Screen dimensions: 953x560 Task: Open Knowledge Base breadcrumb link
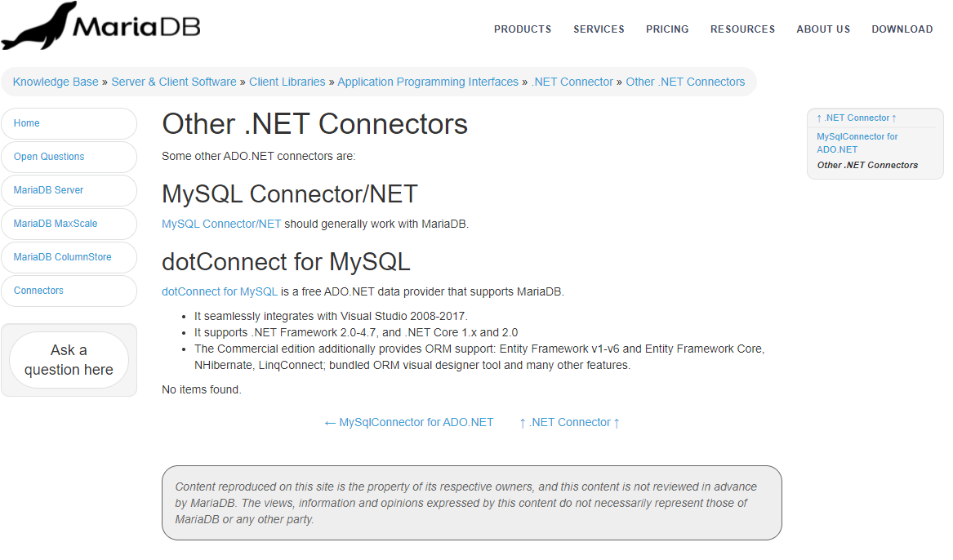click(x=56, y=82)
